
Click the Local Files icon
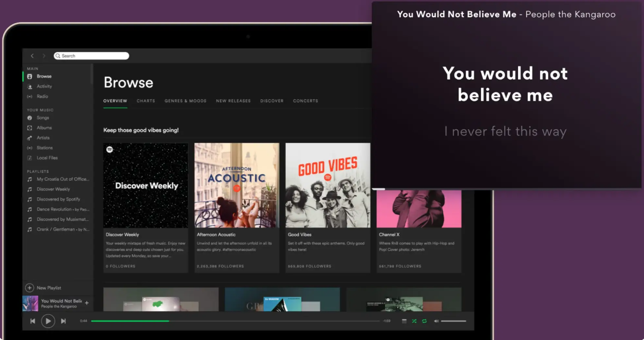30,158
